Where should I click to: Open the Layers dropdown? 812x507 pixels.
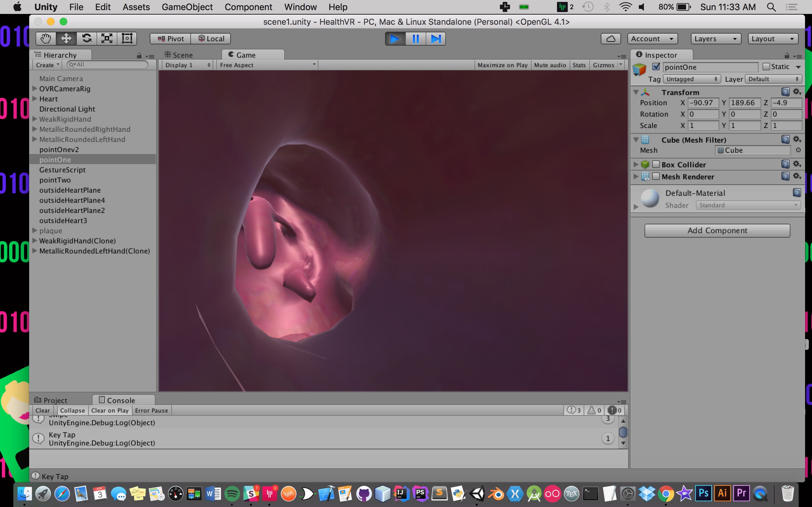715,39
